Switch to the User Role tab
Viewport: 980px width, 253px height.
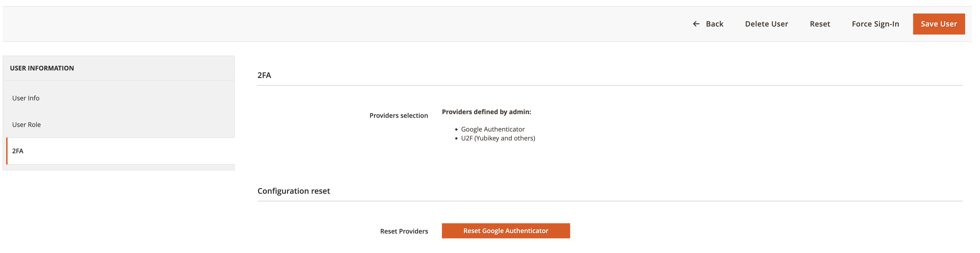tap(27, 125)
